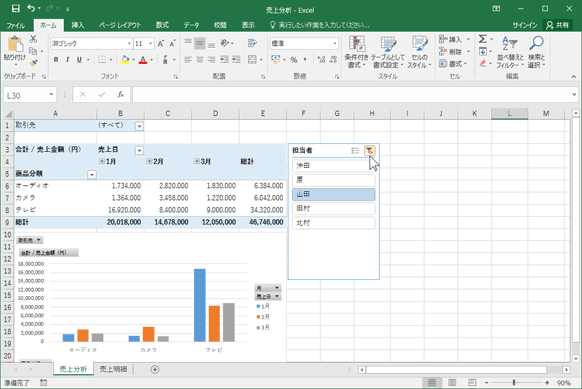The height and width of the screenshot is (389, 582).
Task: Click the Cut scissors icon
Action: click(x=33, y=39)
